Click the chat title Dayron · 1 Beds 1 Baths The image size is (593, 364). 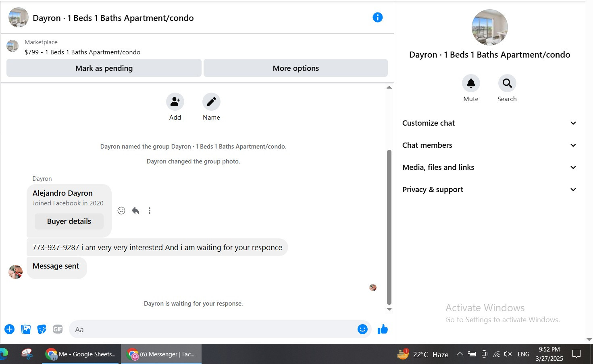coord(113,18)
